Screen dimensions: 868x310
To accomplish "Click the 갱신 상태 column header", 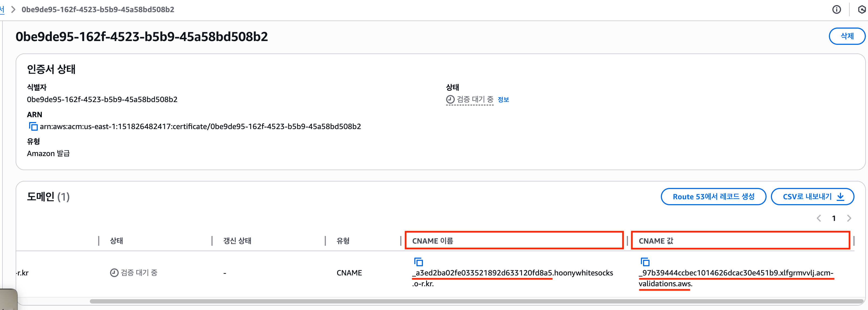I will click(237, 241).
